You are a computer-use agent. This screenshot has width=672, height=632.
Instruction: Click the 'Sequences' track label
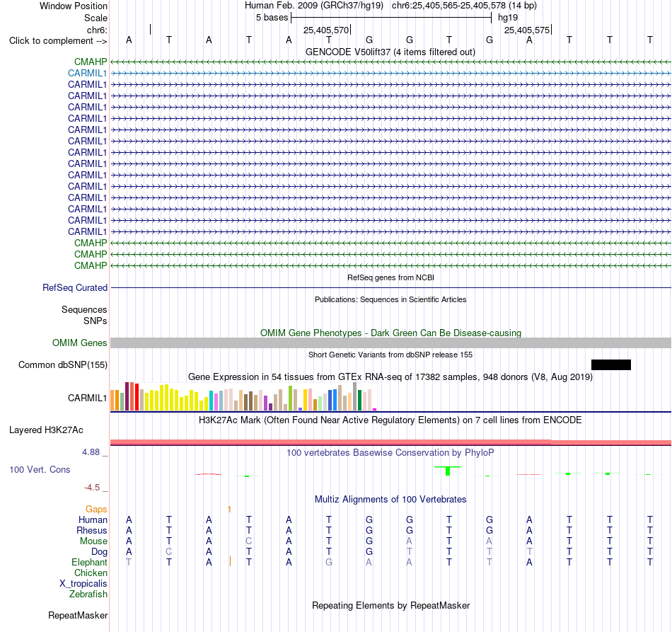(x=84, y=309)
